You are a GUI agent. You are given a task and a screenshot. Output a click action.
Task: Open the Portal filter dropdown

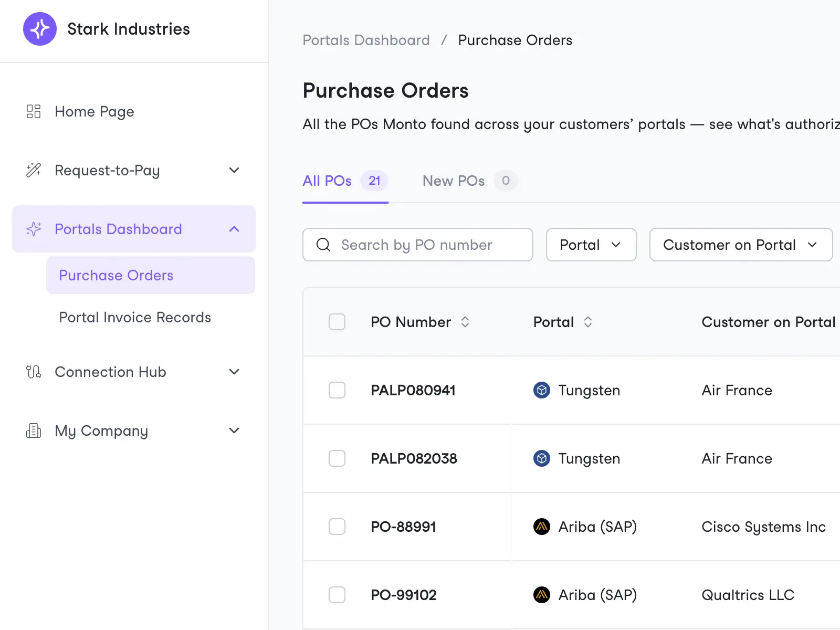click(591, 245)
